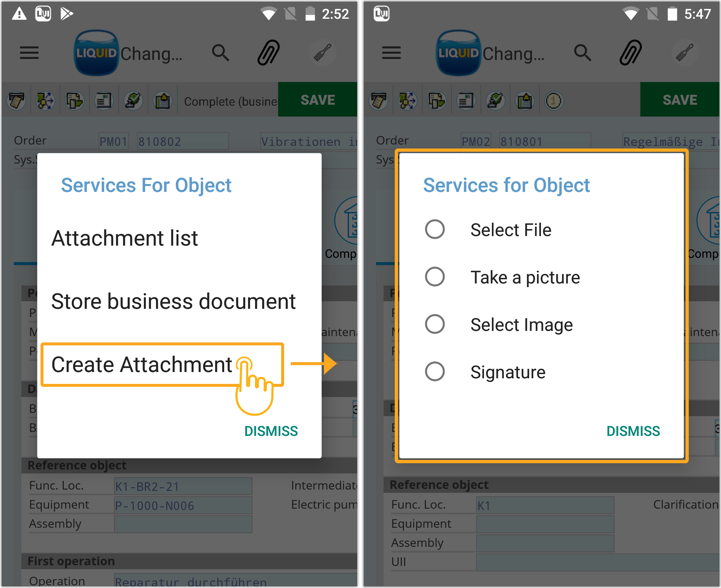Open 'Attachment list' entry
Image resolution: width=721 pixels, height=588 pixels.
[125, 238]
